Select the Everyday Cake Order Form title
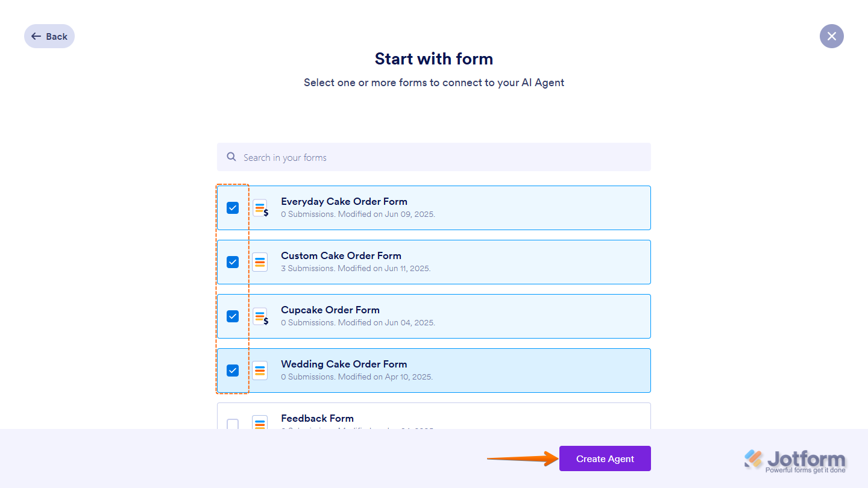The height and width of the screenshot is (488, 868). [x=344, y=201]
